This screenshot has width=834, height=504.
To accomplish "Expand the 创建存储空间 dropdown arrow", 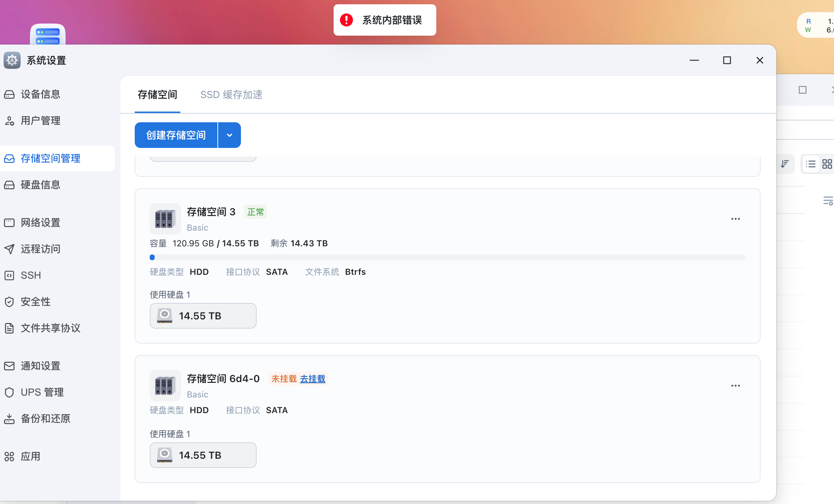I will pyautogui.click(x=230, y=135).
